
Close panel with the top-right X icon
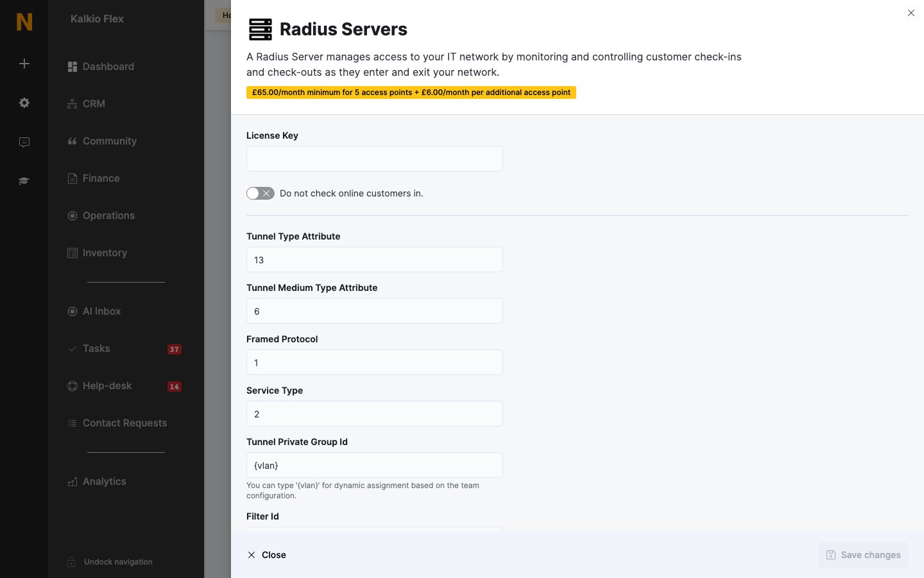point(911,13)
